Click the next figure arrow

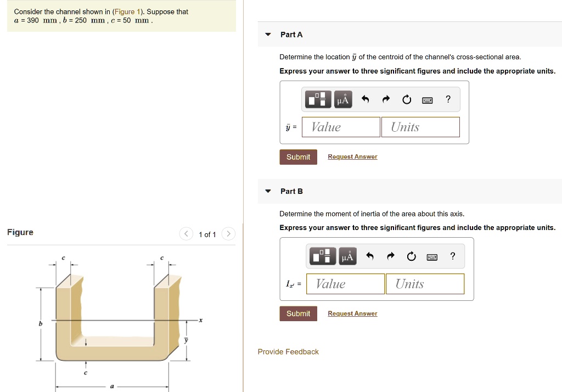coord(228,233)
